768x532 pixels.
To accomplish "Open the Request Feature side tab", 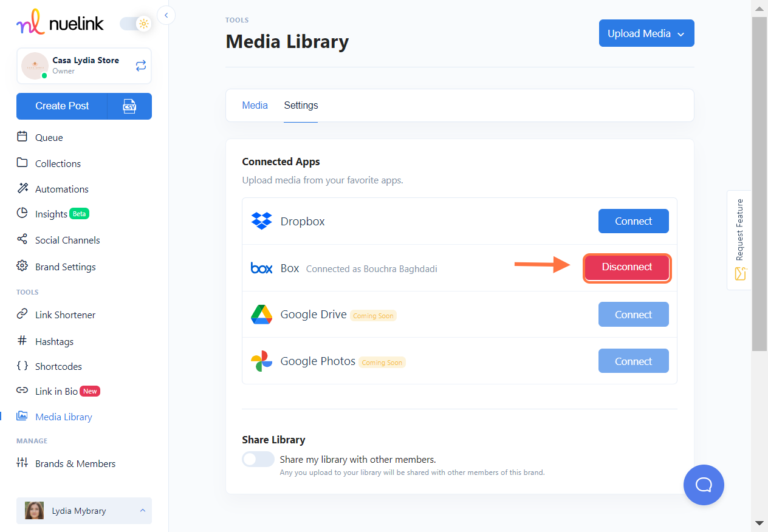I will (739, 240).
